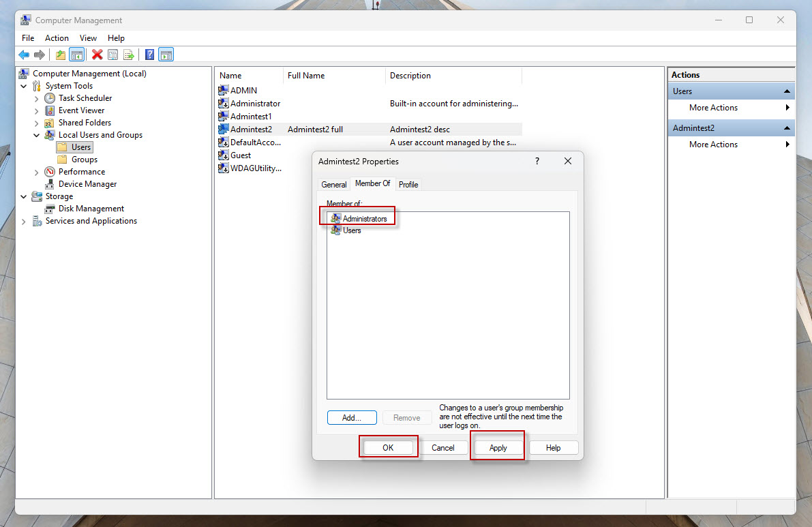
Task: Click the dialog's question mark help button
Action: tap(537, 161)
